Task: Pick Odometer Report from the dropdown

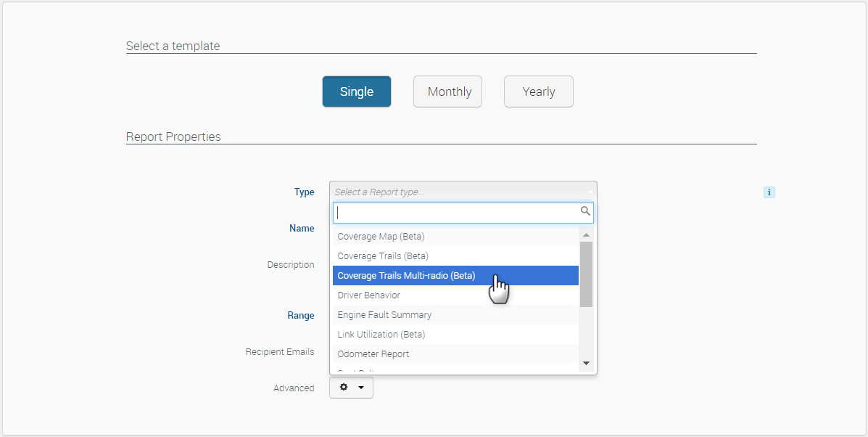Action: click(373, 354)
